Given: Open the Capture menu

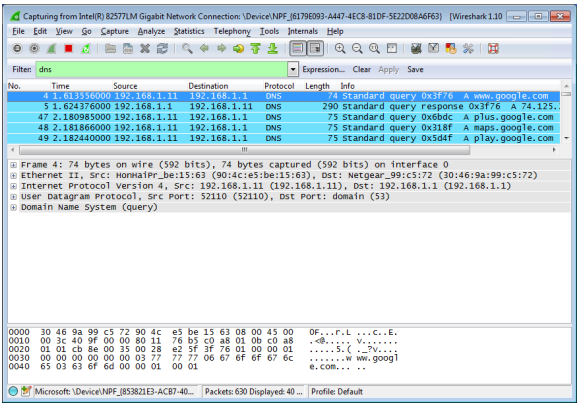Looking at the screenshot, I should tap(115, 31).
